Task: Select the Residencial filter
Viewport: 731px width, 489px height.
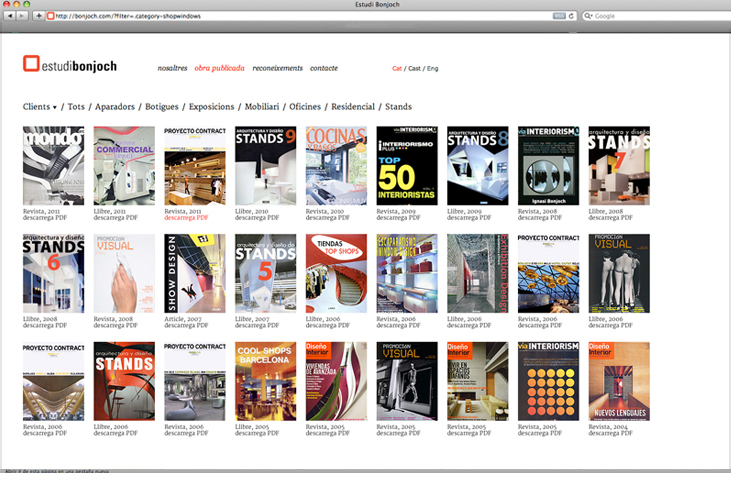Action: pos(353,107)
